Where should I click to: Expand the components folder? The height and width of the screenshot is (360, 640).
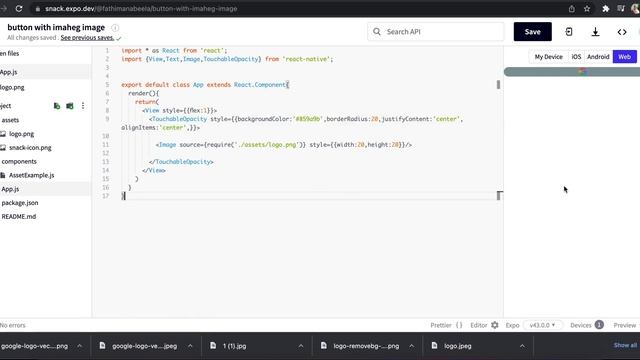click(x=19, y=162)
